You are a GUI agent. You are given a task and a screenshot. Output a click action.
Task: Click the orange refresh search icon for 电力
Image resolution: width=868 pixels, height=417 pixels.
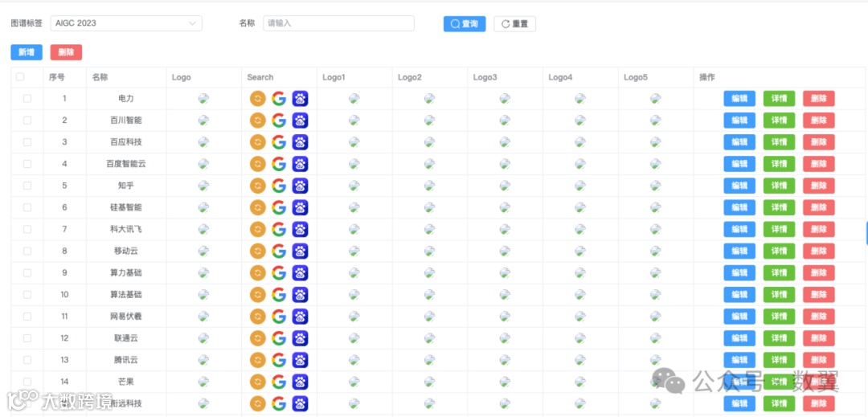(257, 99)
